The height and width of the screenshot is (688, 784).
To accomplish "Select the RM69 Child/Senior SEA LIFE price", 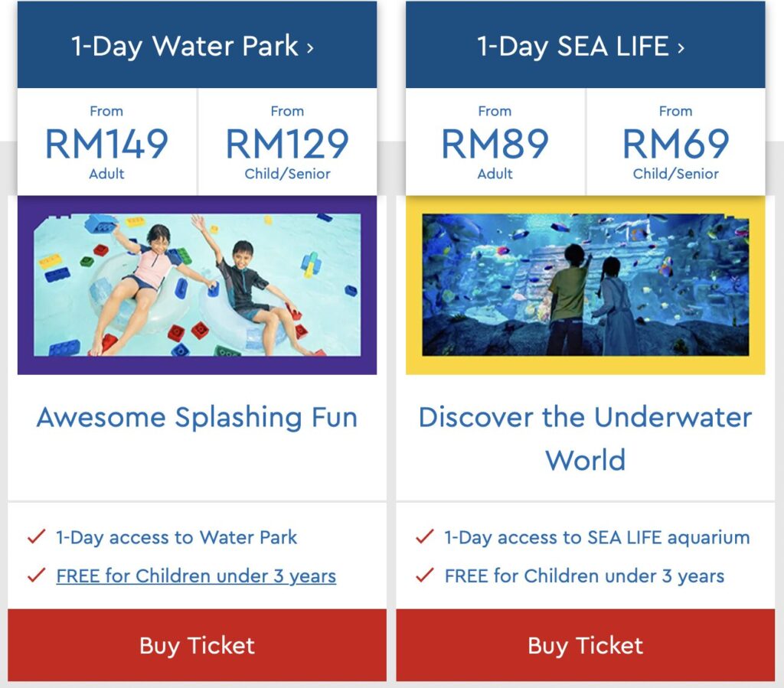I will [676, 142].
